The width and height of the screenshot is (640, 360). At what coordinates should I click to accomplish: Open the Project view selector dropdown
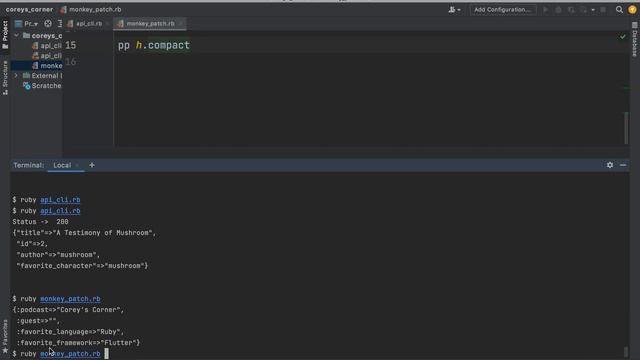(27, 24)
